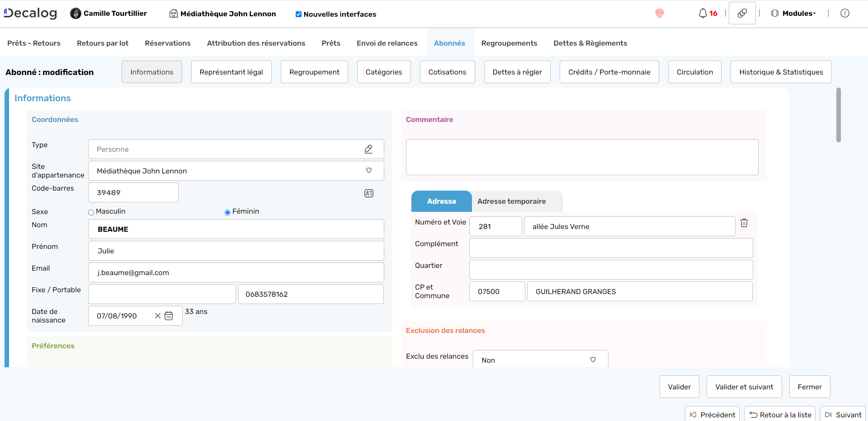This screenshot has width=868, height=421.
Task: Open the calendar picker for Date de naissance
Action: click(169, 316)
